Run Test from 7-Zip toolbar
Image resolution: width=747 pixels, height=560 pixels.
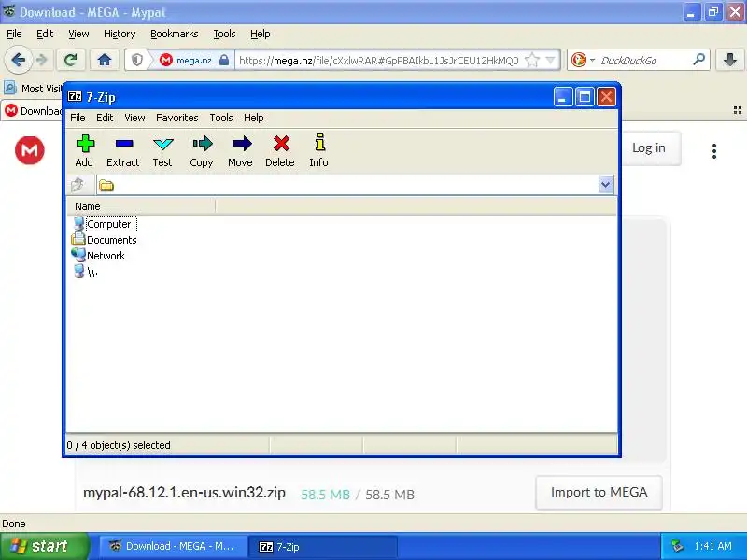tap(162, 150)
